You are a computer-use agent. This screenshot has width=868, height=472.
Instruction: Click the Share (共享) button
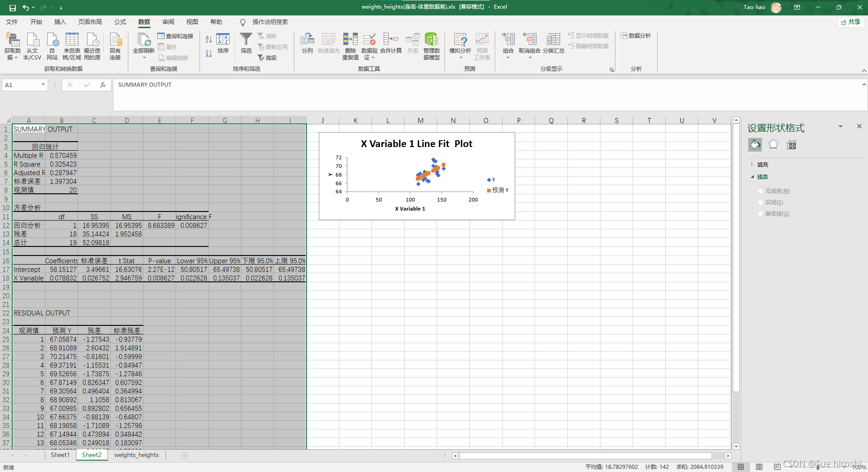tap(850, 22)
